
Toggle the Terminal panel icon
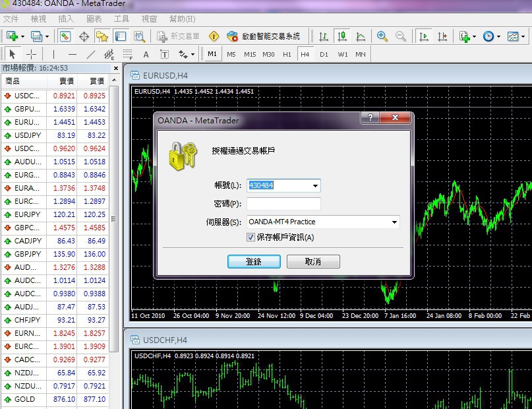pos(121,36)
